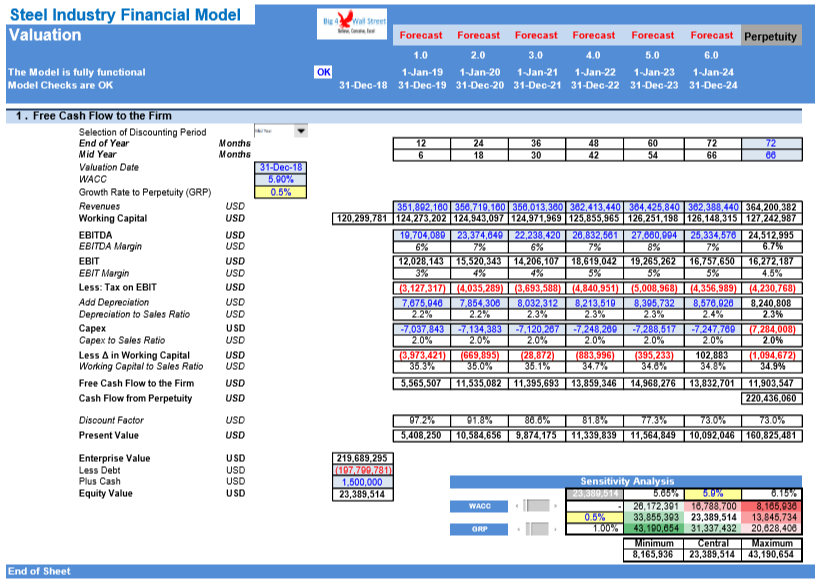Select tax on EBIT cell (3,127,317)
This screenshot has height=587, width=829.
click(422, 288)
